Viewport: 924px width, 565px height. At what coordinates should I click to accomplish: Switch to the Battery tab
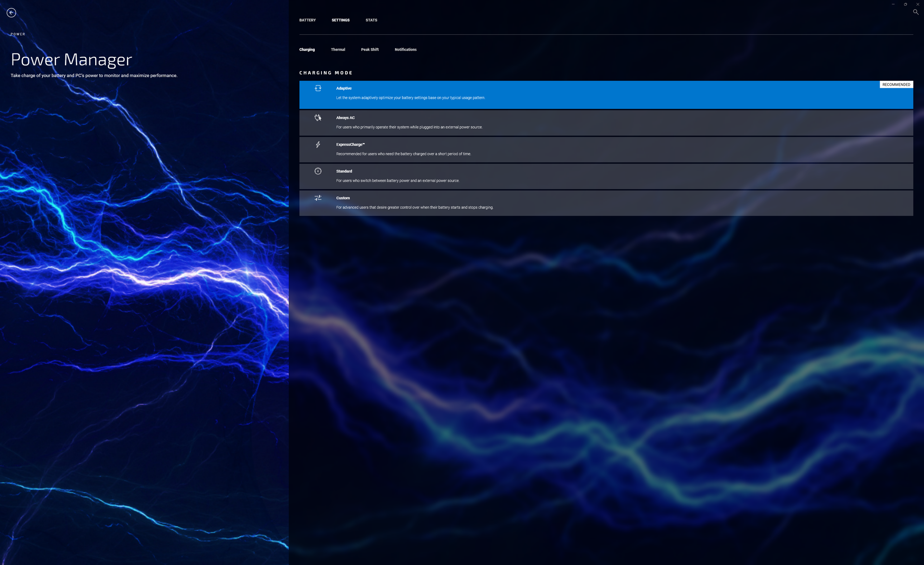tap(307, 20)
